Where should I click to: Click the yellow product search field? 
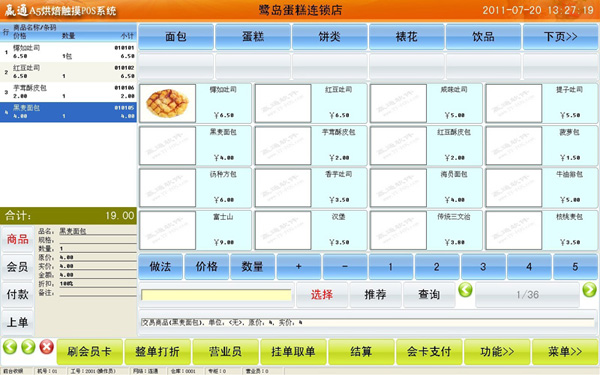point(216,295)
